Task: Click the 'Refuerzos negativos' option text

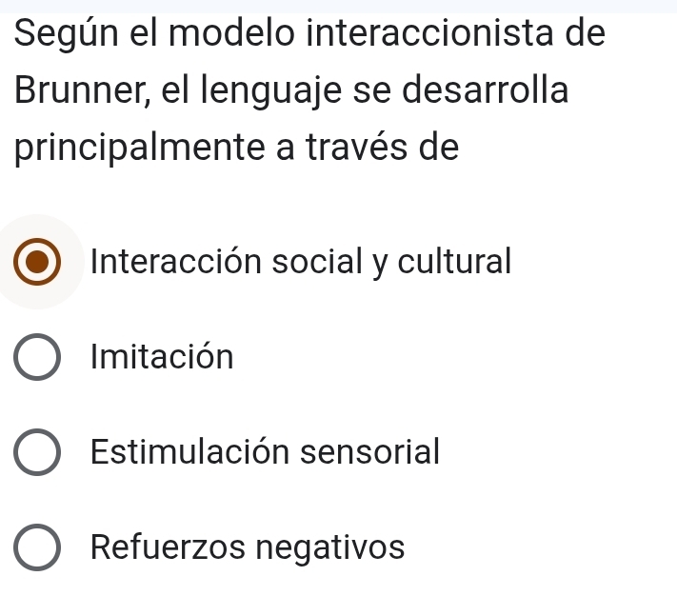Action: (248, 548)
